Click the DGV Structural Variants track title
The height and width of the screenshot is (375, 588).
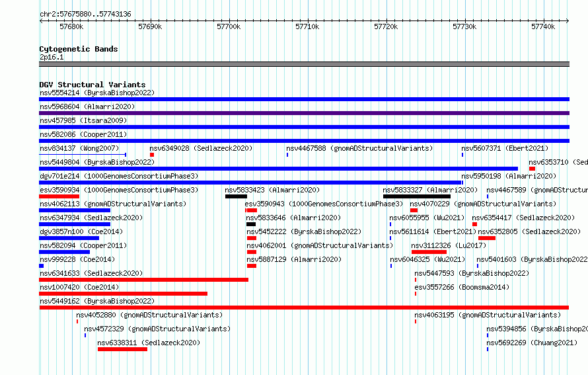point(92,85)
